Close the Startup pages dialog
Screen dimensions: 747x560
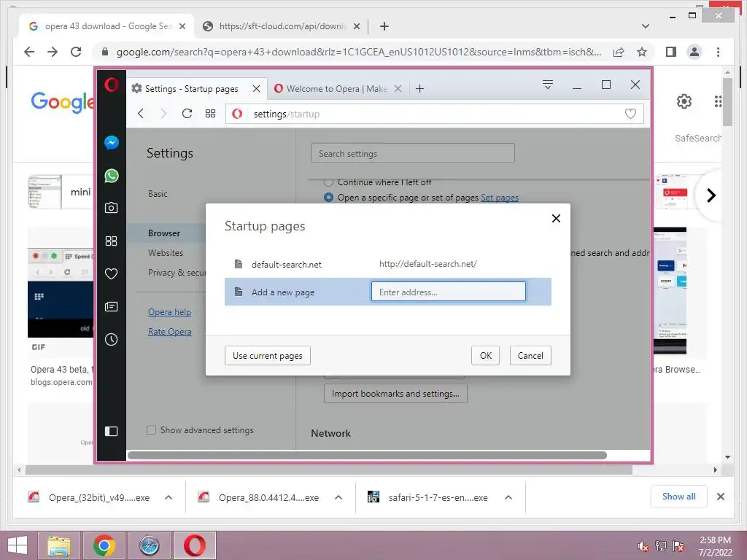(x=556, y=219)
